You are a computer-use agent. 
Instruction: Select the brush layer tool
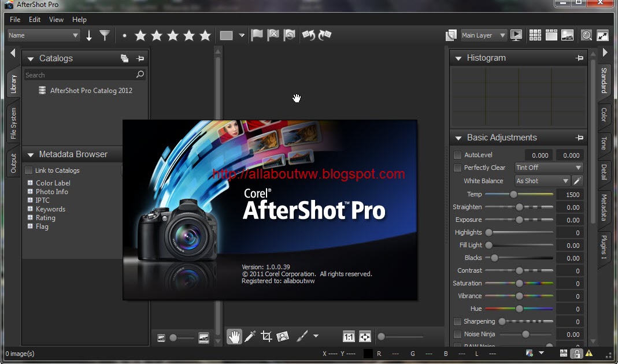[302, 337]
